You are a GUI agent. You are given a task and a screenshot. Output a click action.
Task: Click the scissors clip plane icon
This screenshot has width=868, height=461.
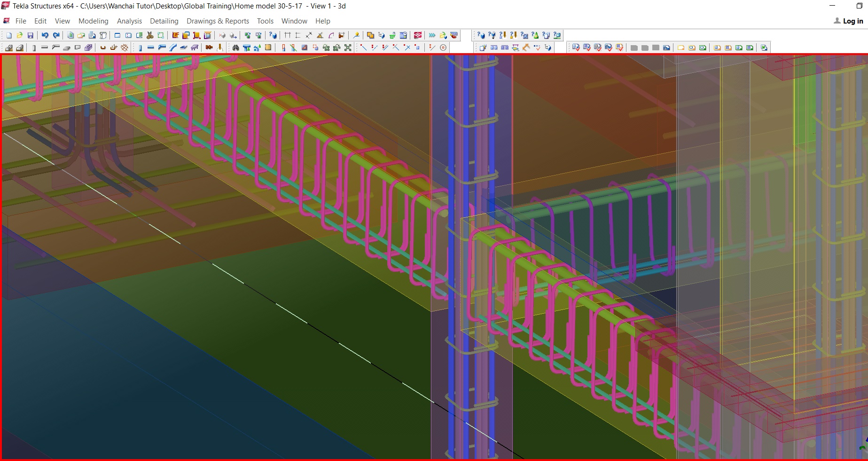tap(150, 35)
